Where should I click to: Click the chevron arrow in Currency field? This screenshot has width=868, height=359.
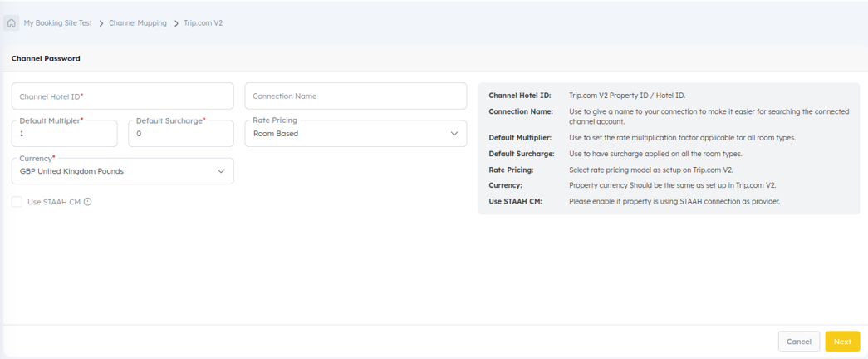coord(221,171)
